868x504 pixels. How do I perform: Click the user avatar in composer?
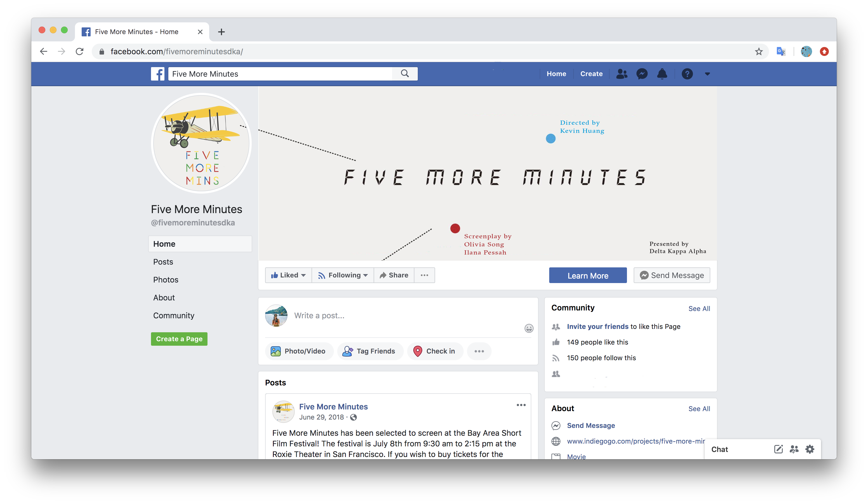[x=276, y=315]
